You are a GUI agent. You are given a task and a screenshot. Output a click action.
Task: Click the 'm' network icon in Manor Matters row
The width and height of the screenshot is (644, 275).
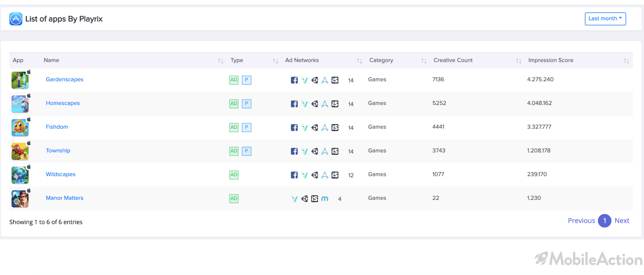coord(325,199)
